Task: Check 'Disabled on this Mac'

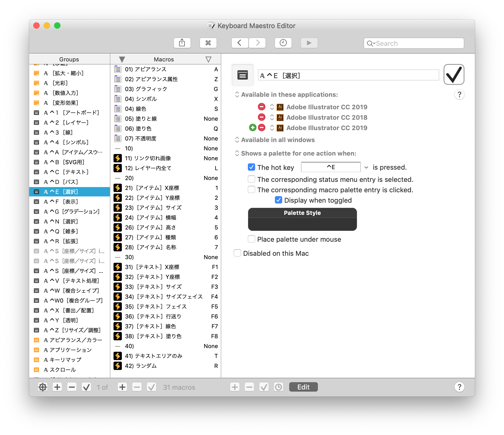Action: (237, 253)
